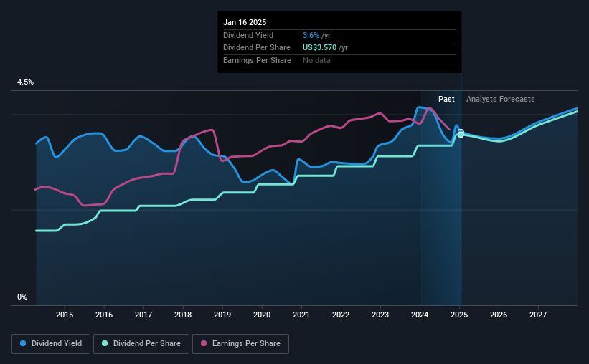Click the 0% y-axis label
The width and height of the screenshot is (589, 364).
coord(22,297)
